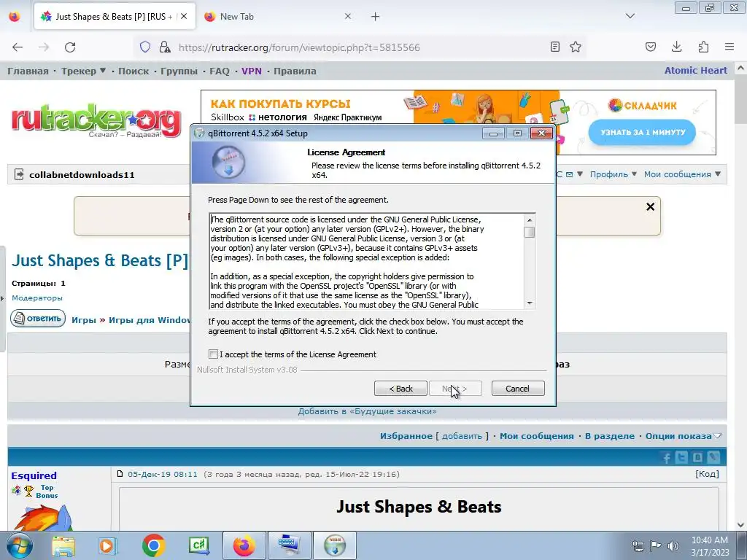Viewport: 747px width, 560px height.
Task: Click the logout icon beside collabnetdownloads11
Action: (x=19, y=174)
